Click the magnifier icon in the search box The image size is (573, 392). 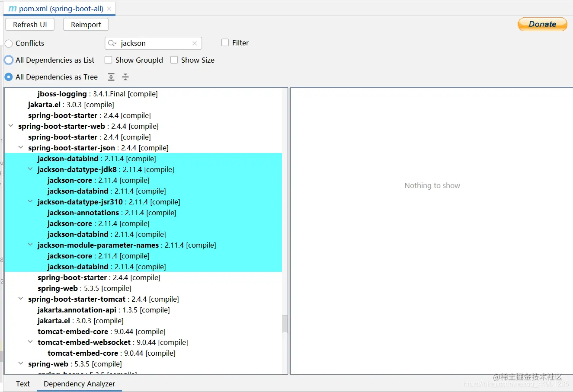click(112, 43)
